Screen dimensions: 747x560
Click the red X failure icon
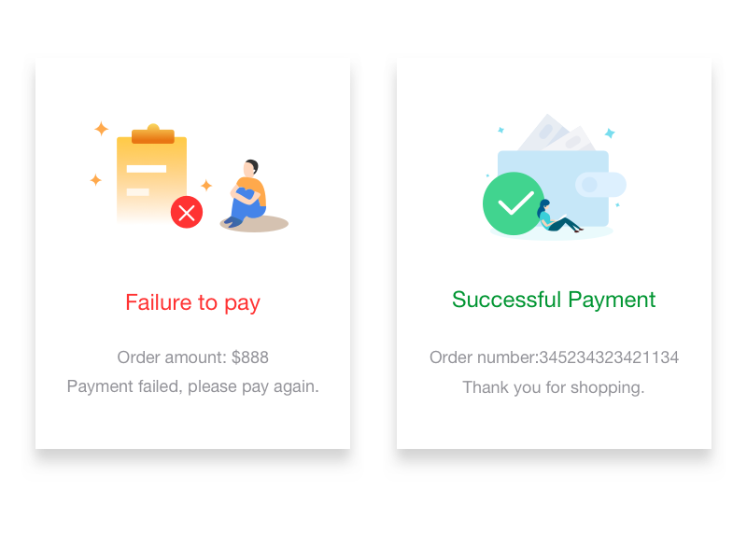click(187, 212)
